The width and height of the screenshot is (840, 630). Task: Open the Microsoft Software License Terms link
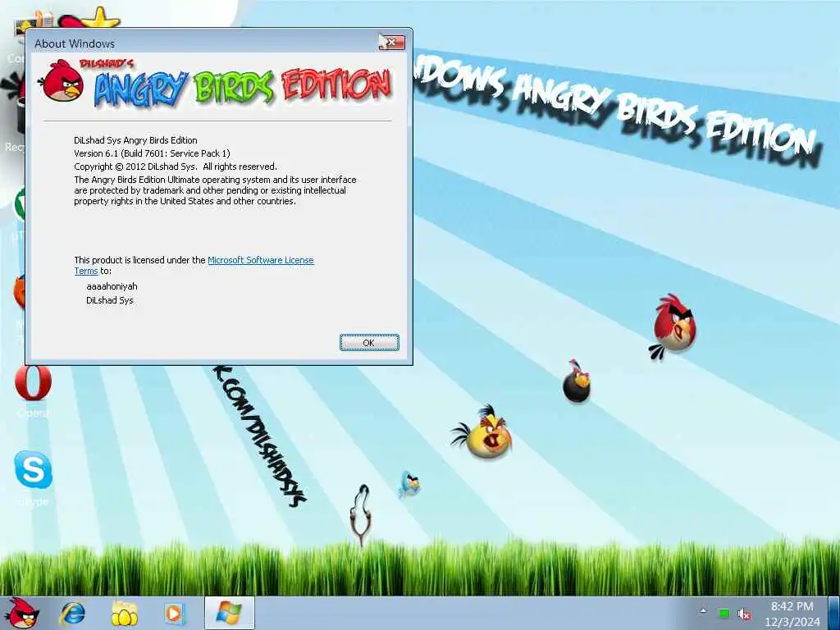[x=260, y=260]
